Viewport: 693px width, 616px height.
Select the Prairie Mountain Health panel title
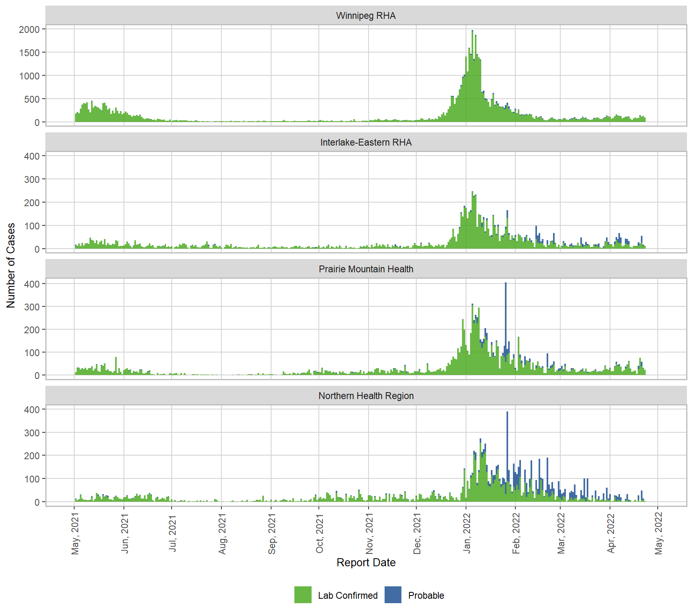[366, 269]
